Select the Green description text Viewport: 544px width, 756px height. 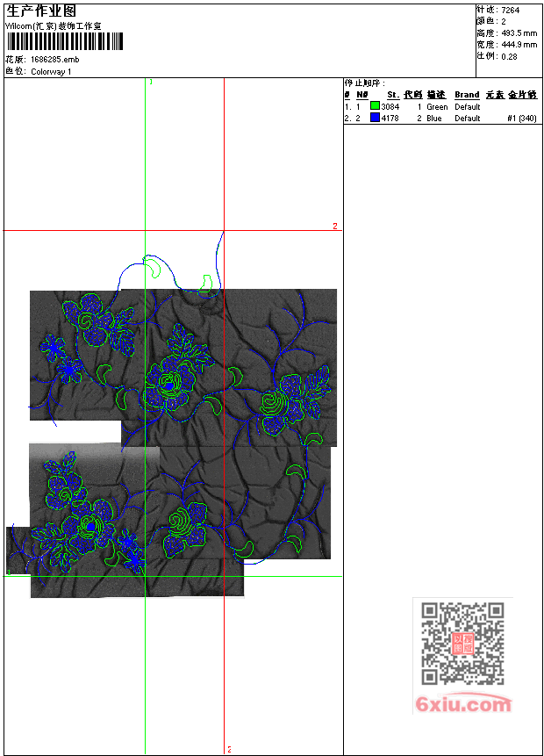(x=437, y=106)
